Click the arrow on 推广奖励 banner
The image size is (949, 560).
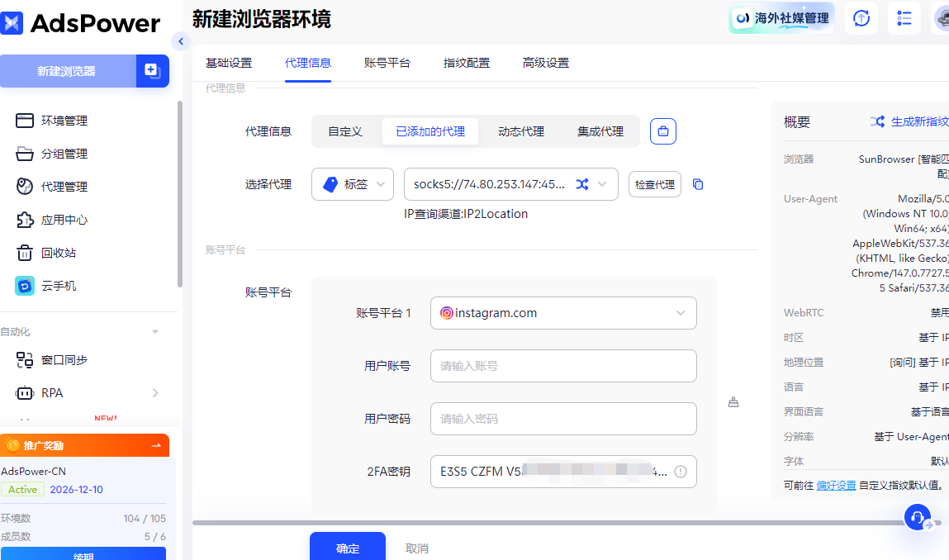pyautogui.click(x=156, y=445)
